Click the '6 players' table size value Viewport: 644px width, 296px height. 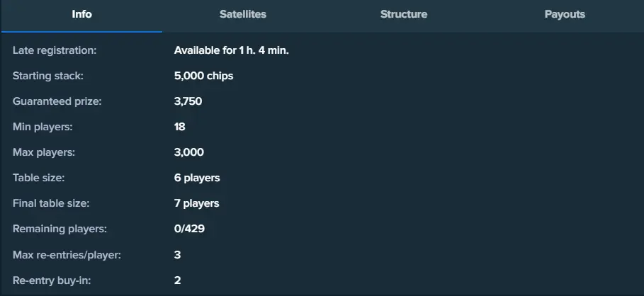point(197,178)
